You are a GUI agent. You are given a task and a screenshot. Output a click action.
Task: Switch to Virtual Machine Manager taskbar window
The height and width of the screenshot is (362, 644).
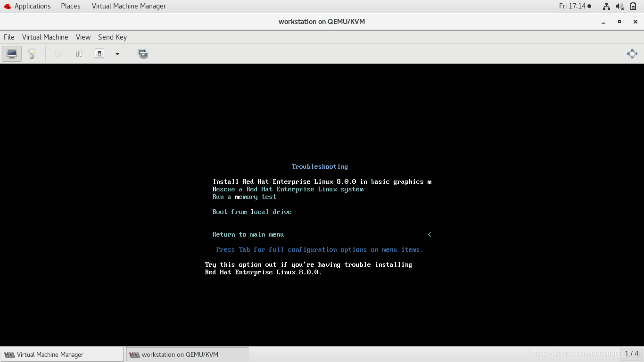pos(62,354)
